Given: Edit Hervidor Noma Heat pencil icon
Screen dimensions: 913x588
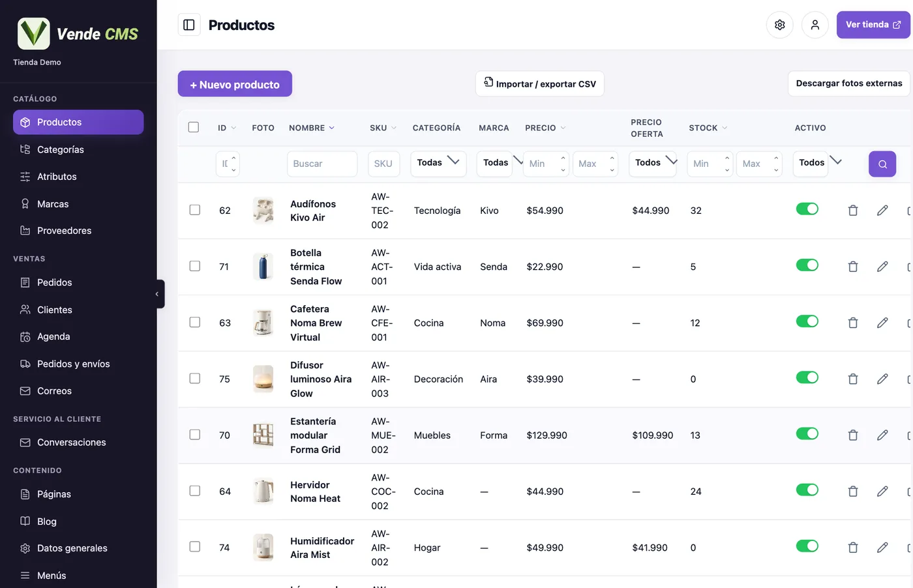Looking at the screenshot, I should [882, 492].
